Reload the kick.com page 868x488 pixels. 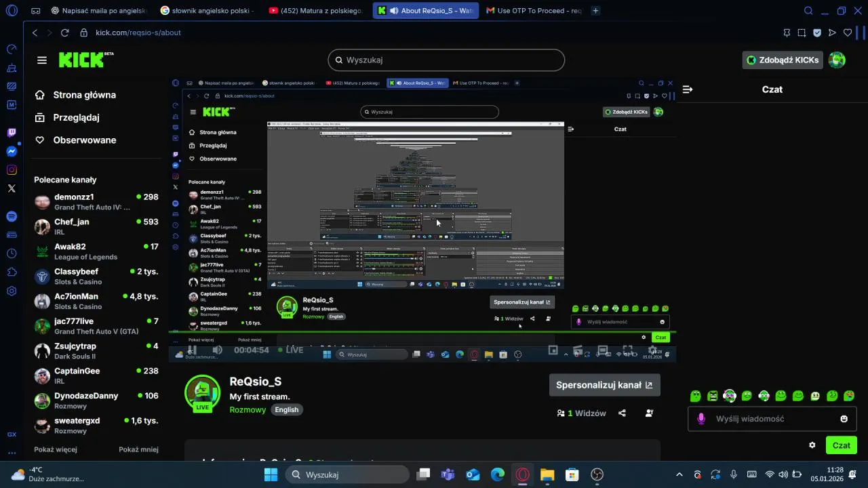point(65,33)
